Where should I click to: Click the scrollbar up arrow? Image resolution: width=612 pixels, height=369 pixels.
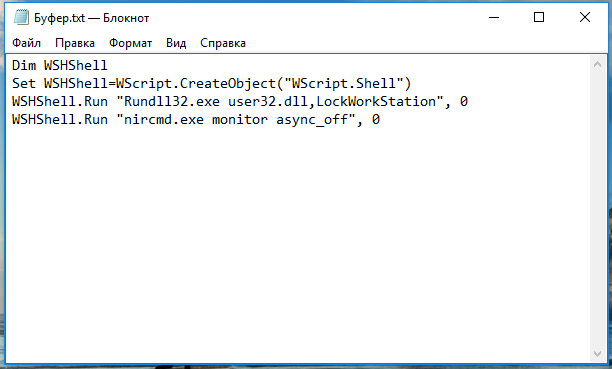tap(597, 64)
